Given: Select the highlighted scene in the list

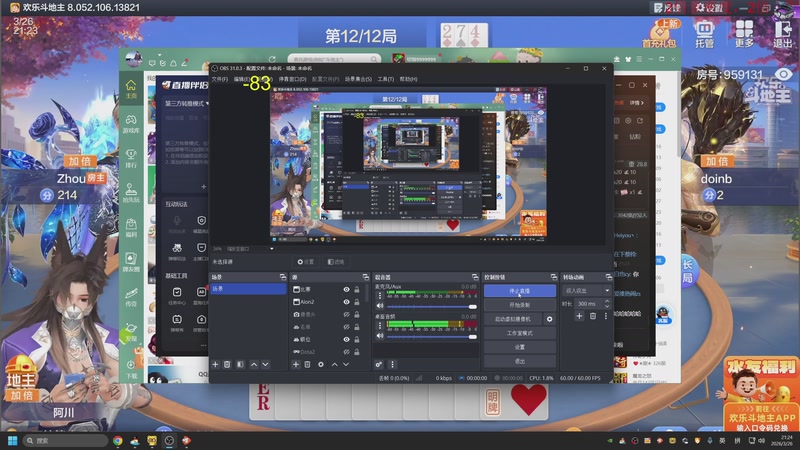Looking at the screenshot, I should tap(248, 289).
